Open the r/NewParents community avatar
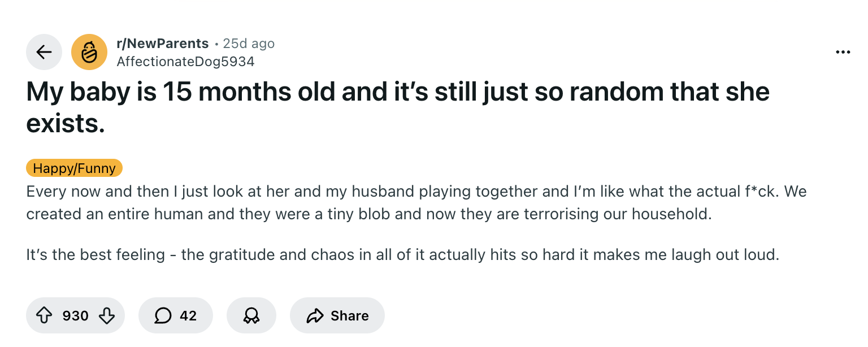Screen dimensions: 868x347 click(x=89, y=52)
